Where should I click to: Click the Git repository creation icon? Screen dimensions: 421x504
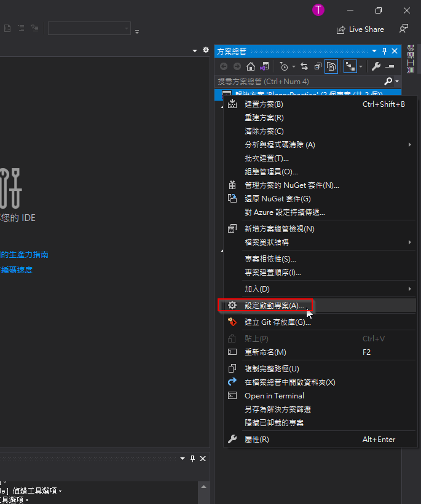[x=232, y=322]
